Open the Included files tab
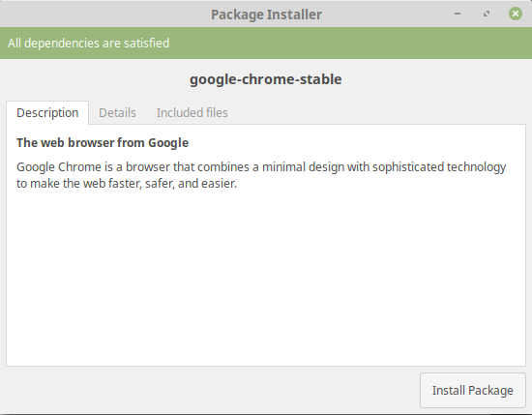The height and width of the screenshot is (415, 532). pos(192,112)
